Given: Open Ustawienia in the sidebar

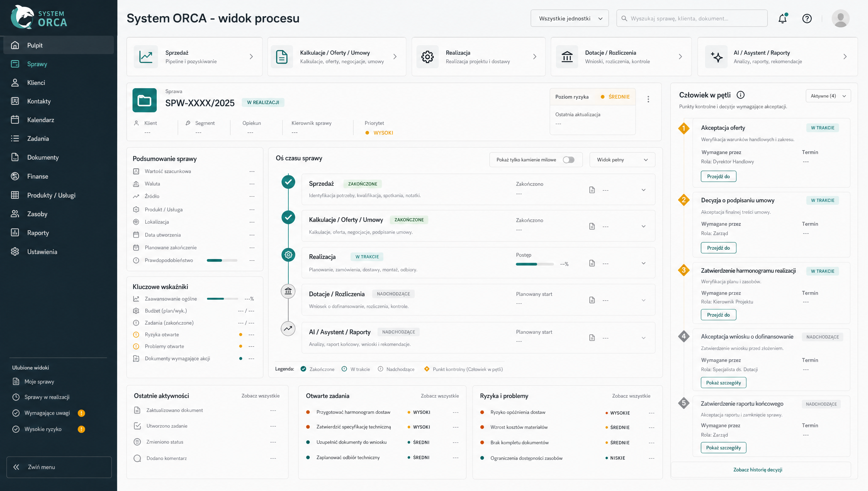Looking at the screenshot, I should point(58,252).
